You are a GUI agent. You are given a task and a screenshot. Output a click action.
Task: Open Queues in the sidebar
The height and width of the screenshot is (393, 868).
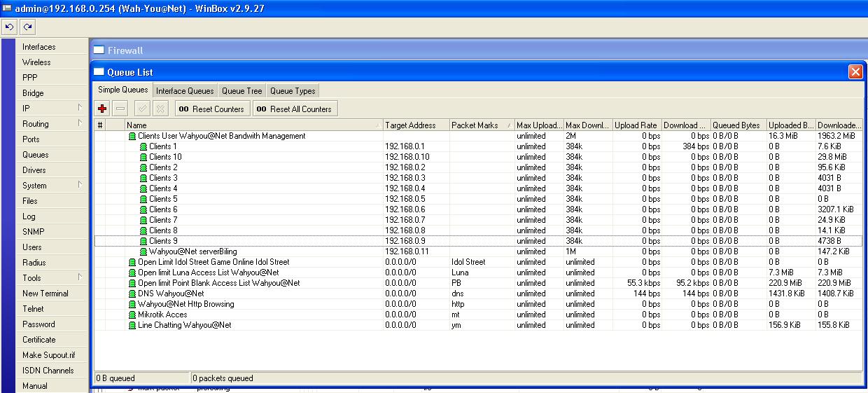(52, 155)
